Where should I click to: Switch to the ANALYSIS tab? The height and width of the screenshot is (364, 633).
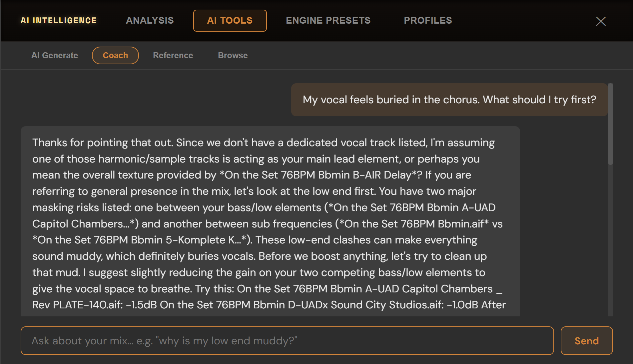click(150, 21)
